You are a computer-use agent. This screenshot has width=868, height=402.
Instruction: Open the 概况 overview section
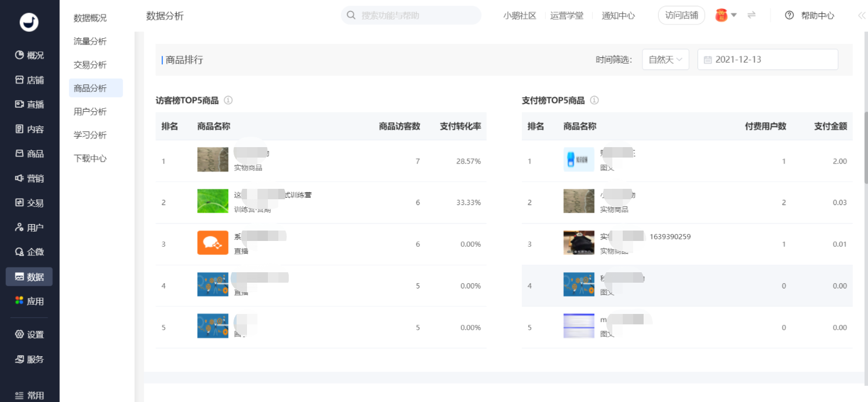pyautogui.click(x=29, y=55)
